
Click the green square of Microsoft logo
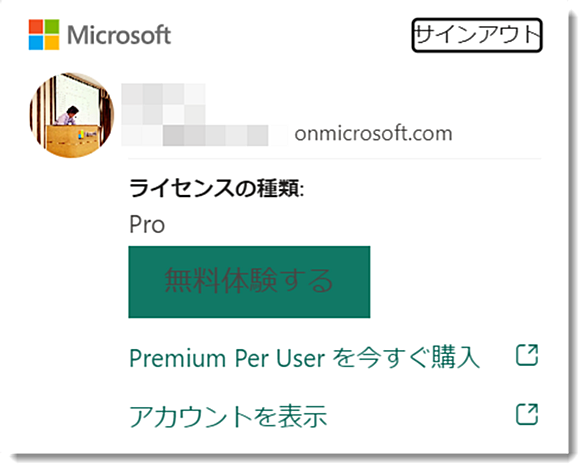coord(52,27)
